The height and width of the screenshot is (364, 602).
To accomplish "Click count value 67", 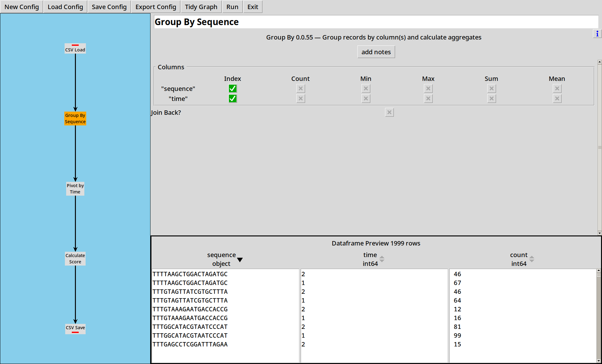I will pos(457,283).
